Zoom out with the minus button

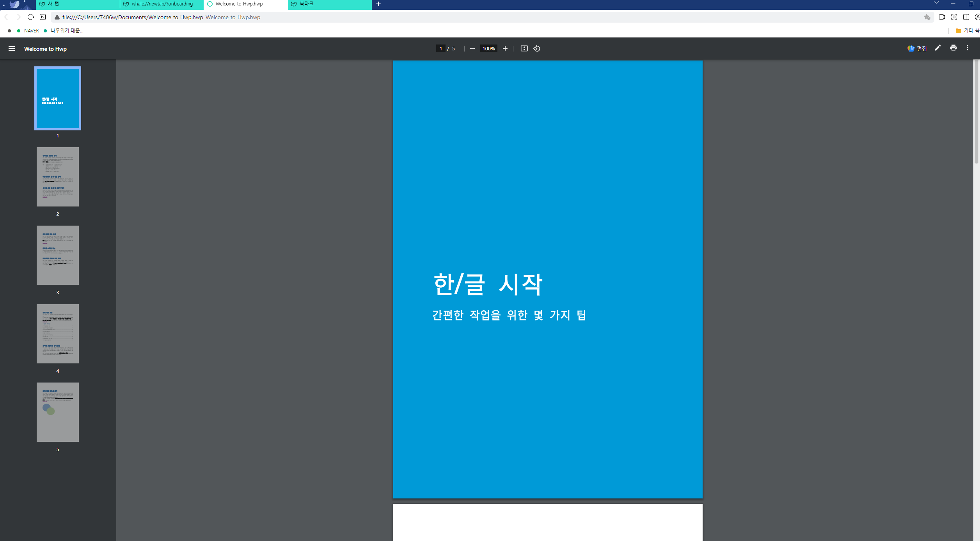click(x=472, y=48)
